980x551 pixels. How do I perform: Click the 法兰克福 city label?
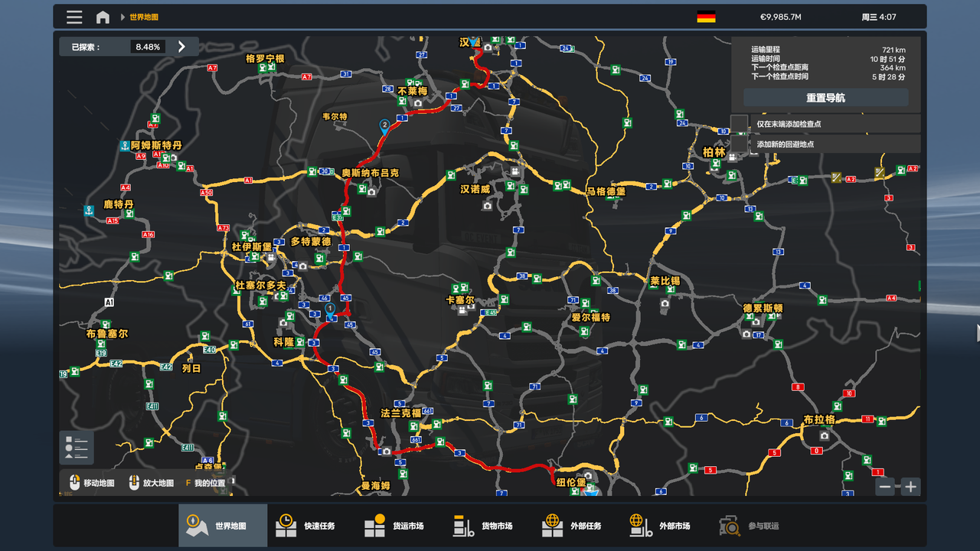click(401, 413)
